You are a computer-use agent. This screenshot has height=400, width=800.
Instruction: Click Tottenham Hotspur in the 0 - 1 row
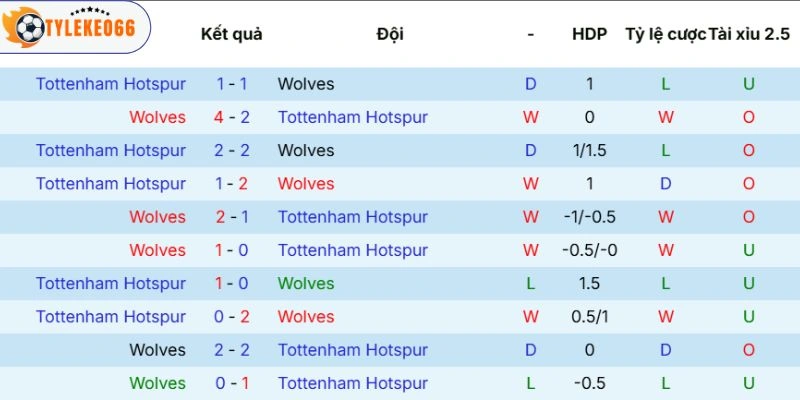353,383
